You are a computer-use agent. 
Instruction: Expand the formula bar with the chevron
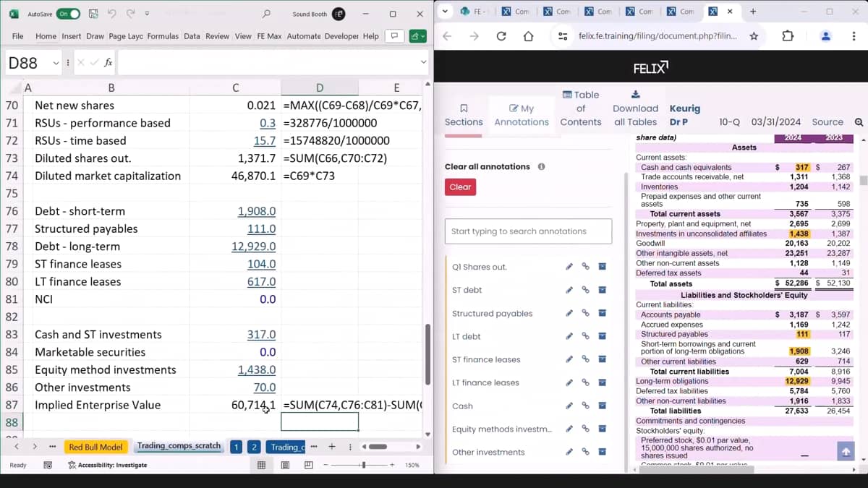click(x=423, y=63)
